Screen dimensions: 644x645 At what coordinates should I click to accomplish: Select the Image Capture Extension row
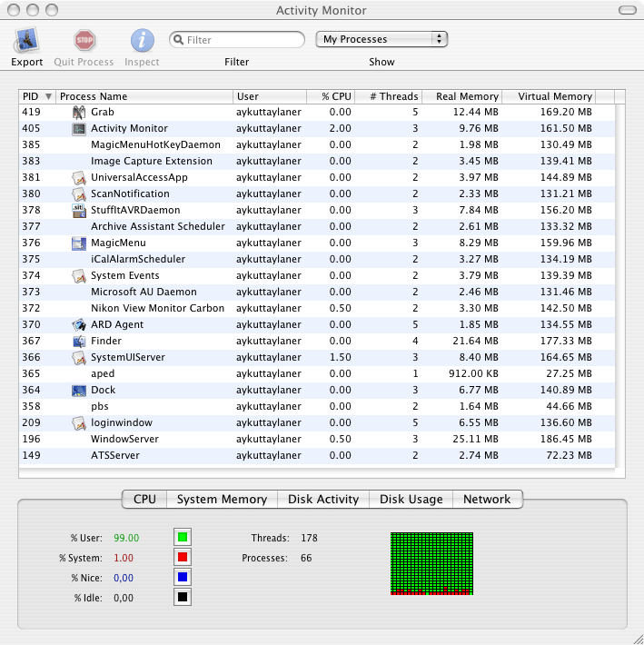[317, 162]
